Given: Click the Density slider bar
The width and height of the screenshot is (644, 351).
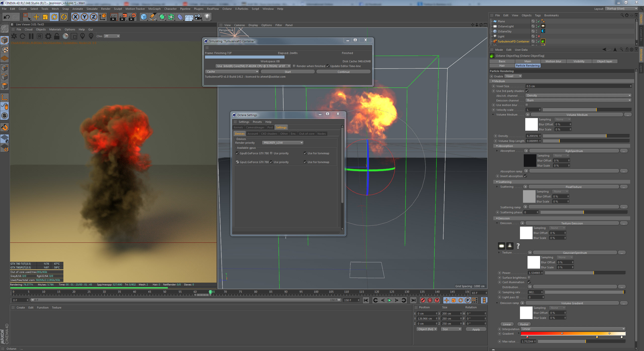Looking at the screenshot, I should [586, 136].
